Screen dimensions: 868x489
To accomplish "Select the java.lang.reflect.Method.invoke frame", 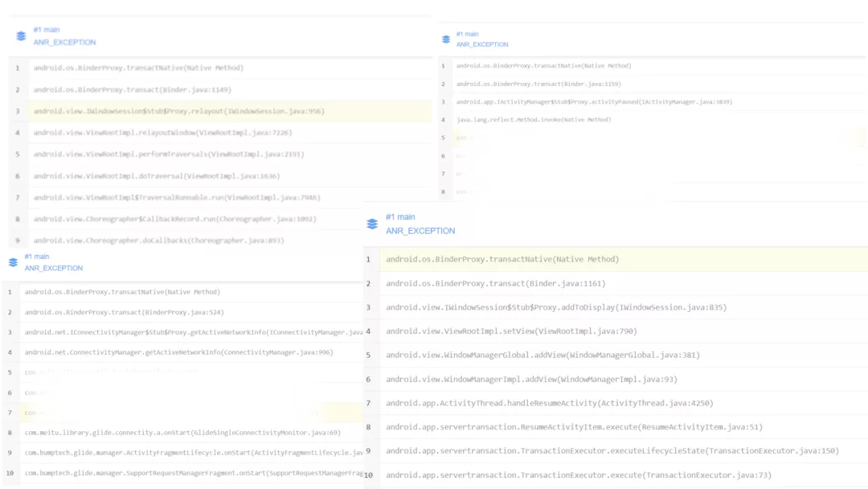I will tap(534, 120).
